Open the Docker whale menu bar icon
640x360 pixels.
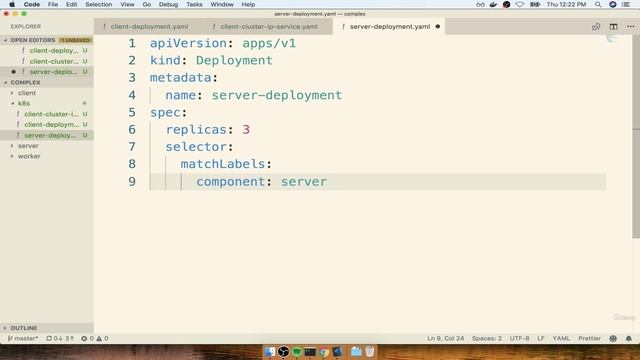point(493,4)
